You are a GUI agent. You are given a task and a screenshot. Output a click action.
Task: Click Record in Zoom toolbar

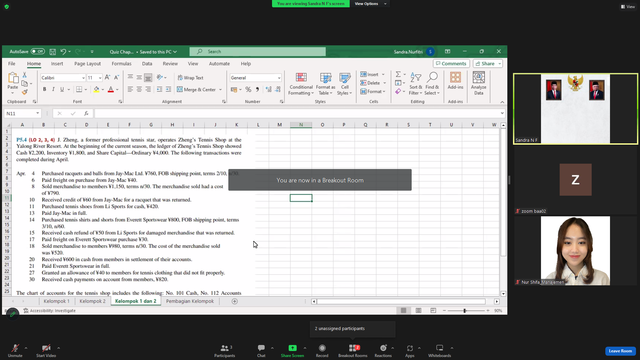tap(322, 350)
